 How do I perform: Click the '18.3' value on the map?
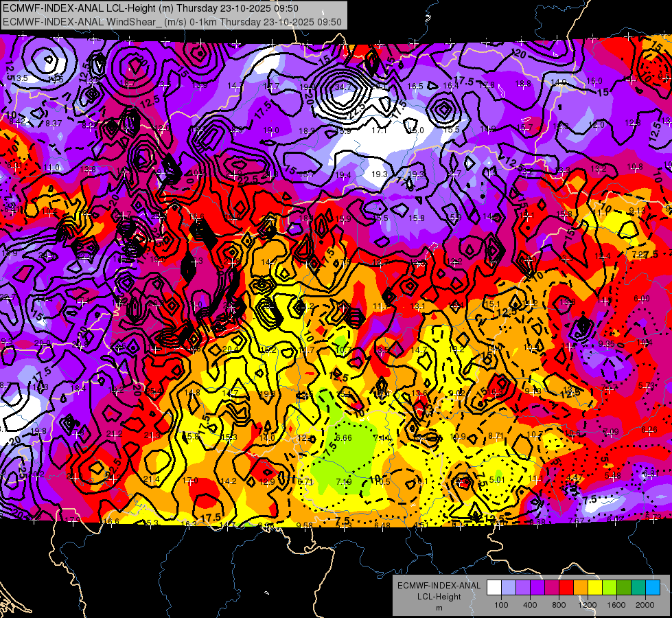tap(307, 130)
